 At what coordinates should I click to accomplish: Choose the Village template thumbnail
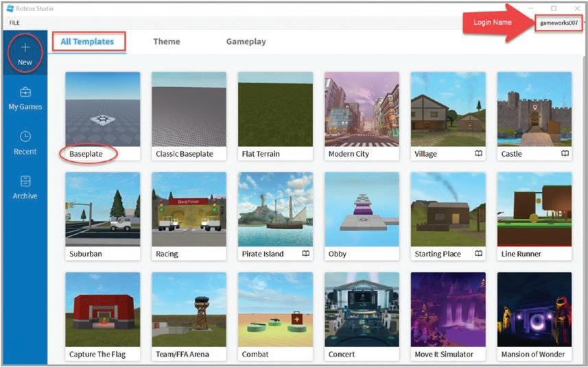tap(448, 109)
